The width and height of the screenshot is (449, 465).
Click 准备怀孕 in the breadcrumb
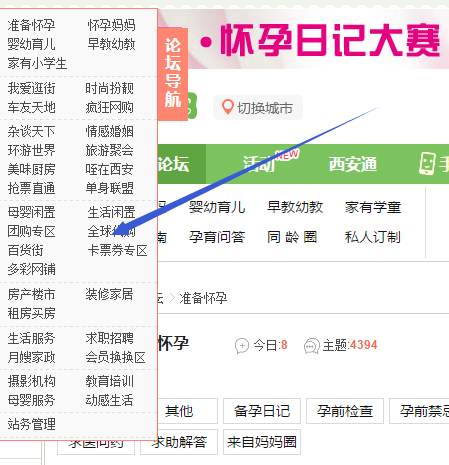click(x=203, y=298)
